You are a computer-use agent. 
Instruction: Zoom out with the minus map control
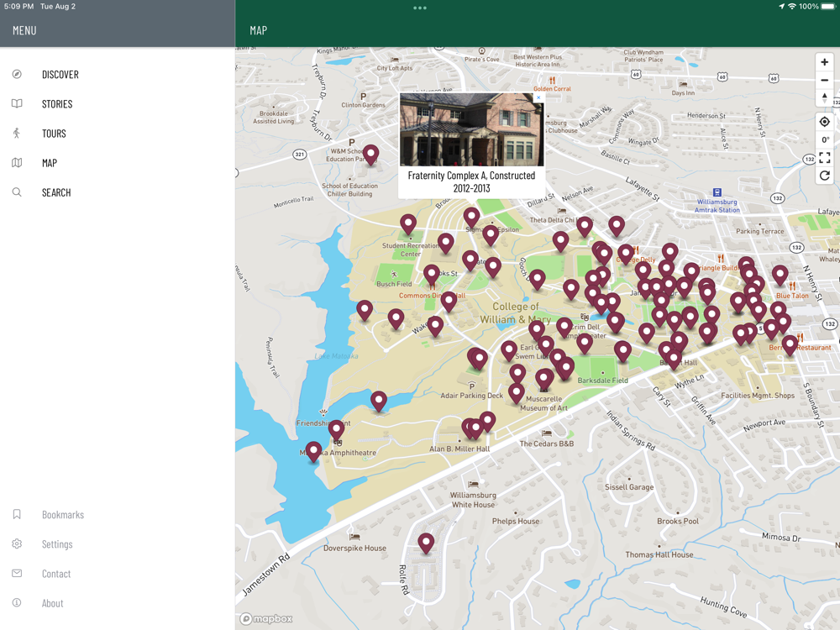pos(825,81)
